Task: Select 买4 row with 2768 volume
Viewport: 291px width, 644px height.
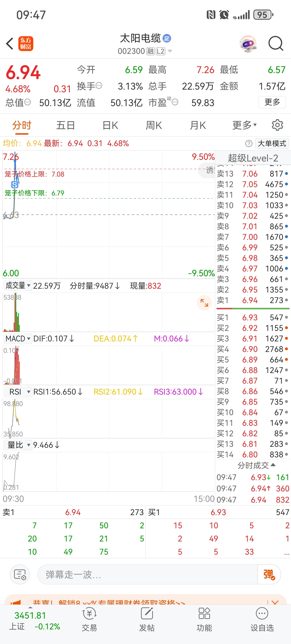Action: 253,349
